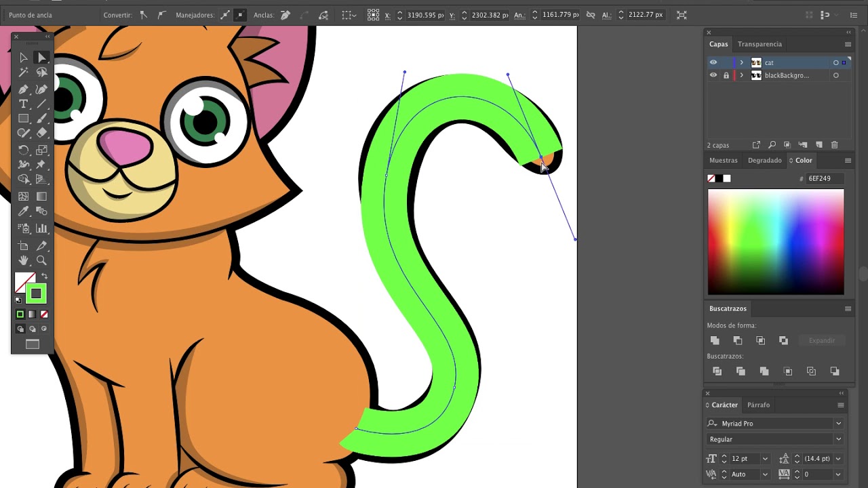Expand the blackBackground layer contents
Viewport: 868px width, 488px height.
tap(741, 75)
